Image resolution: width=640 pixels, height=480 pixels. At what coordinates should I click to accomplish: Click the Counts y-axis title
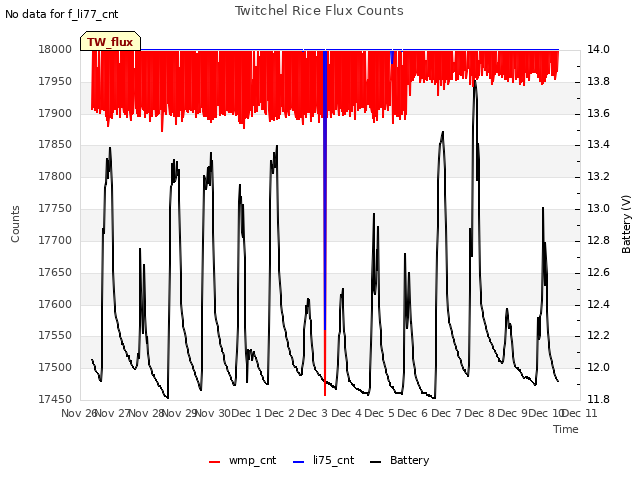tap(15, 224)
